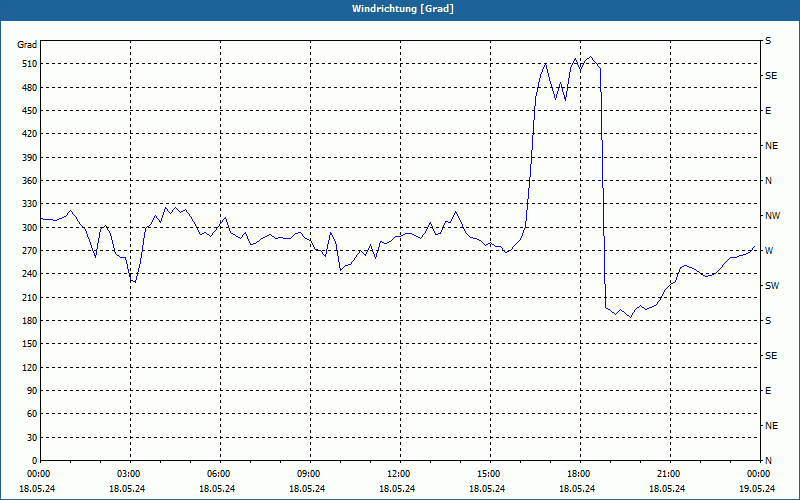800x500 pixels.
Task: Click the 00:00 label above date 19.05.24
Action: coord(758,474)
